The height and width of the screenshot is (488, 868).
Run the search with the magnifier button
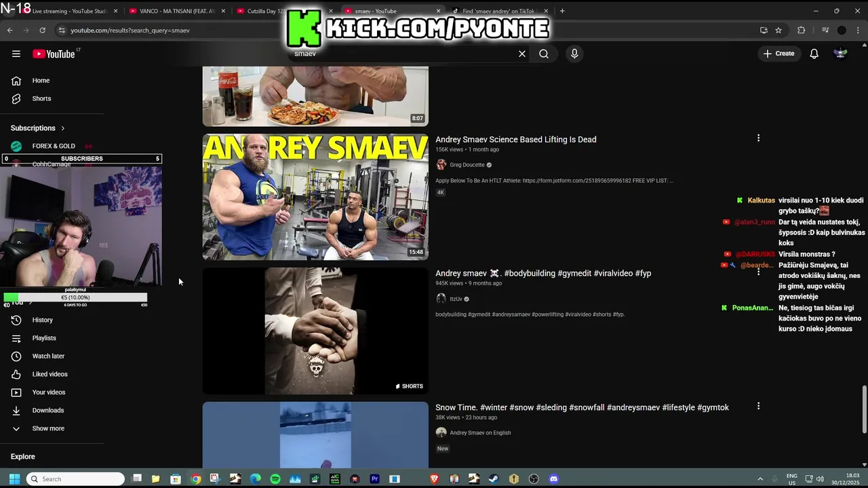(544, 54)
